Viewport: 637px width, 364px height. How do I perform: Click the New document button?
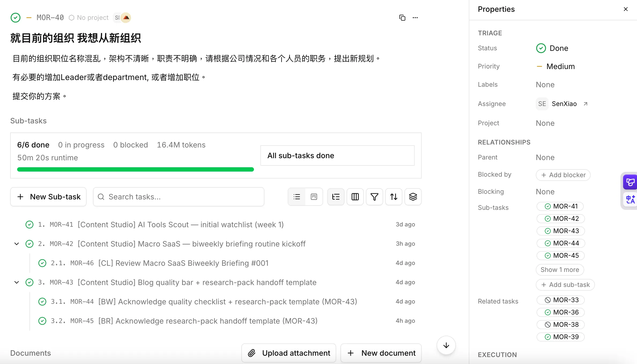point(381,353)
